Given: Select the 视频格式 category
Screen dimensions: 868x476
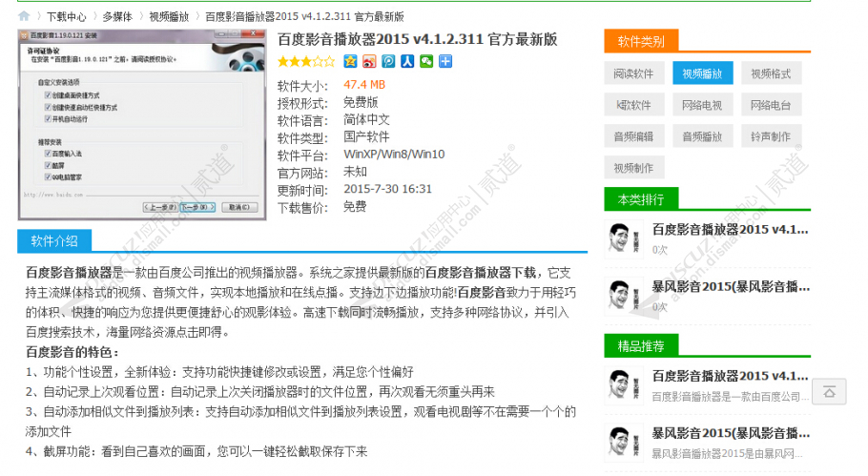Looking at the screenshot, I should click(771, 73).
